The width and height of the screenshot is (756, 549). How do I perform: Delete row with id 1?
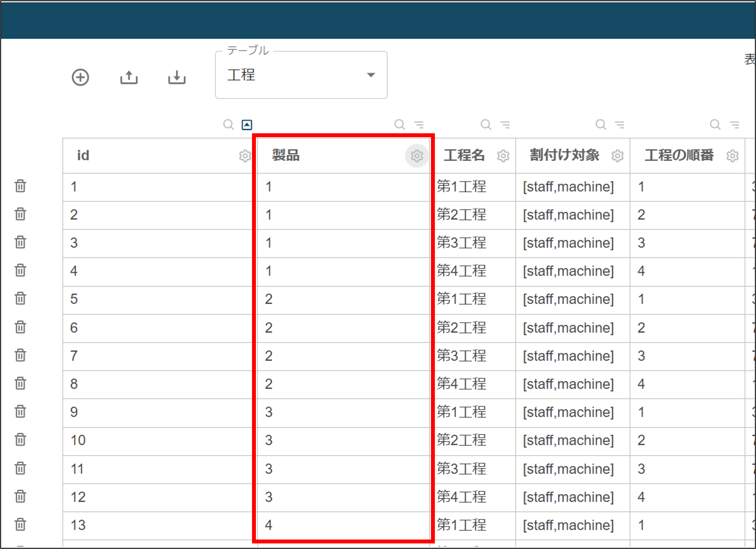(20, 186)
